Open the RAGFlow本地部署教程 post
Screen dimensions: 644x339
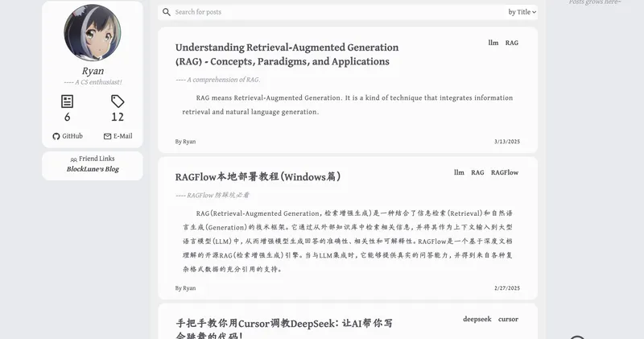pyautogui.click(x=258, y=176)
